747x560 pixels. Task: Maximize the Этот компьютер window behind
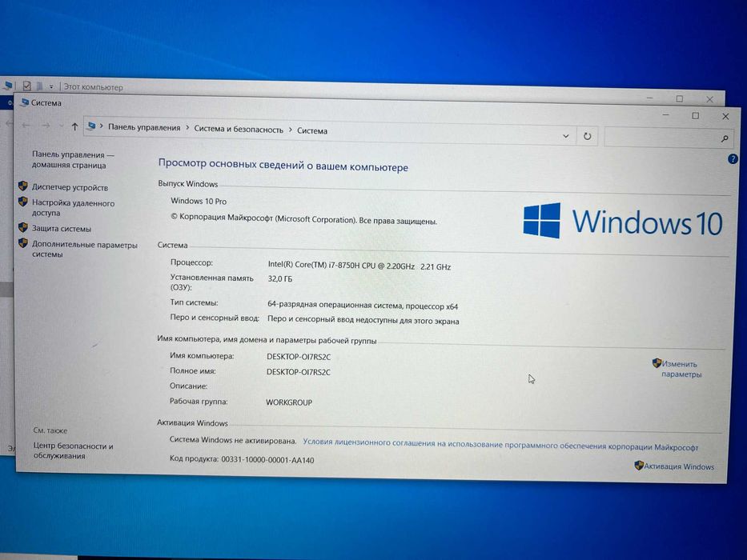coord(680,98)
